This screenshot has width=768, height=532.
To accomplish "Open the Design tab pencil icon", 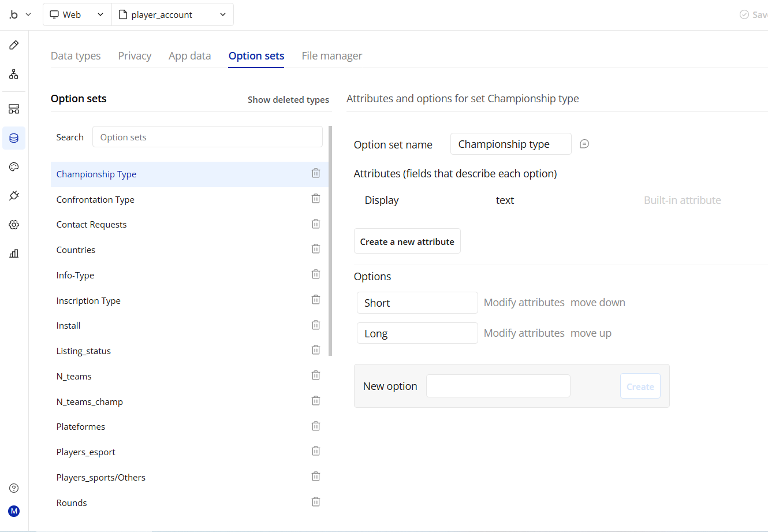I will tap(14, 45).
